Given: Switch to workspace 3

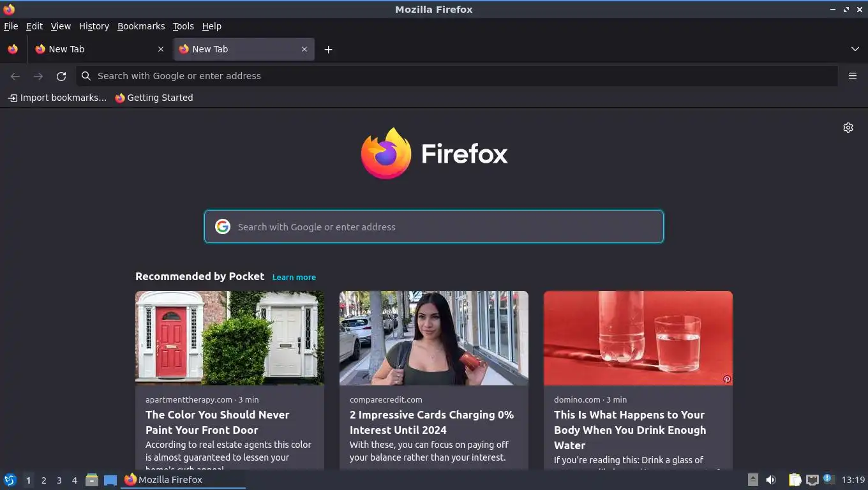Looking at the screenshot, I should [59, 480].
